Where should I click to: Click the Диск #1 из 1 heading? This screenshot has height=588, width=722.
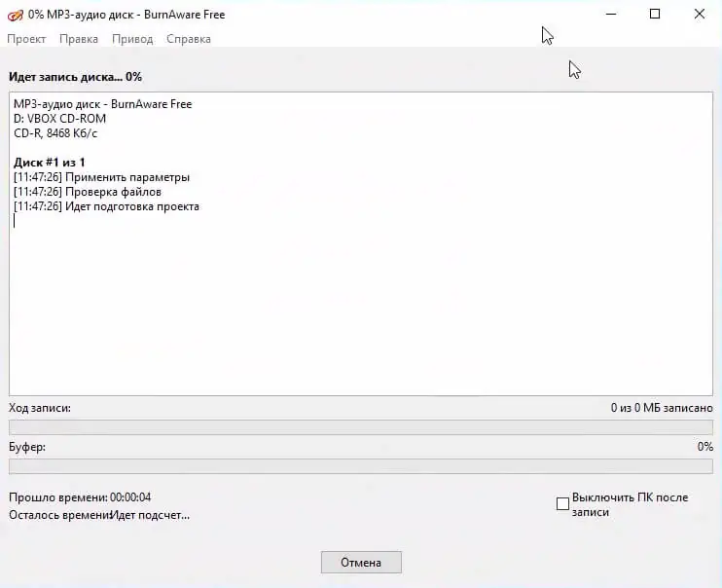click(50, 163)
